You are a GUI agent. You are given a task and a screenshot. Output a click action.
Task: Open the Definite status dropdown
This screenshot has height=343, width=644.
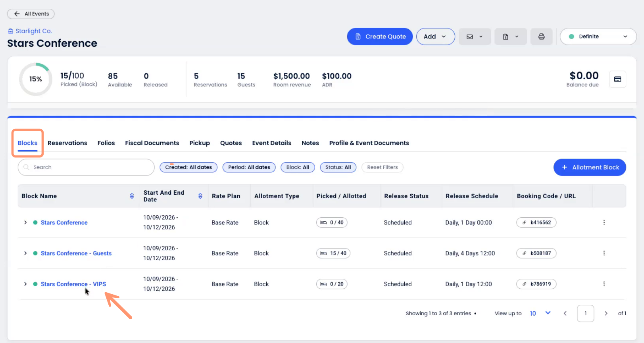pos(598,36)
